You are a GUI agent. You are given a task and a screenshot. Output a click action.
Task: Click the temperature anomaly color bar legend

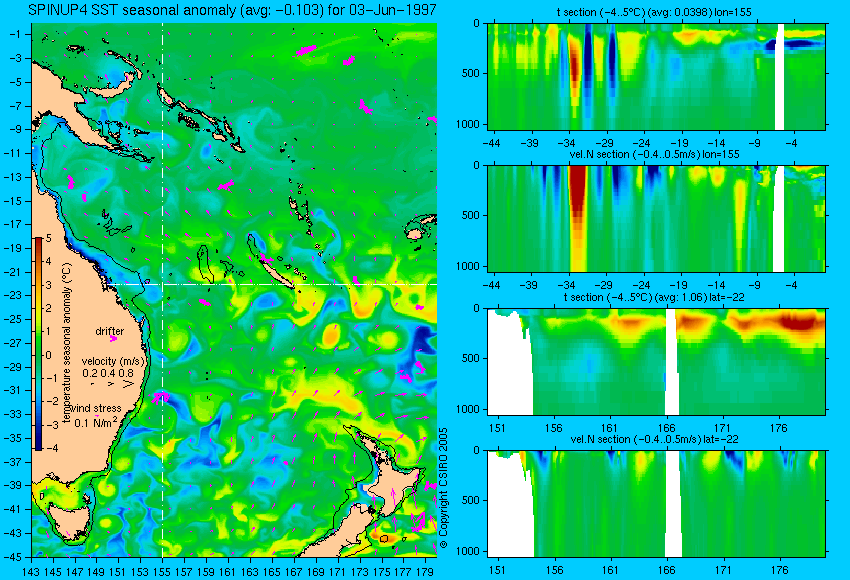tap(39, 344)
